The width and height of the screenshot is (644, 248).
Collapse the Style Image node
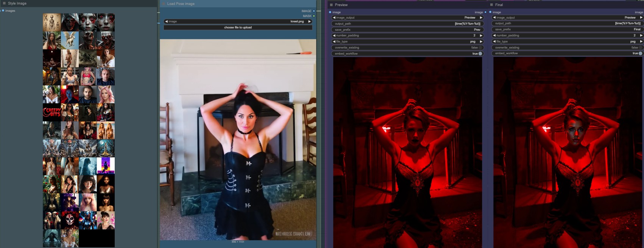(4, 3)
